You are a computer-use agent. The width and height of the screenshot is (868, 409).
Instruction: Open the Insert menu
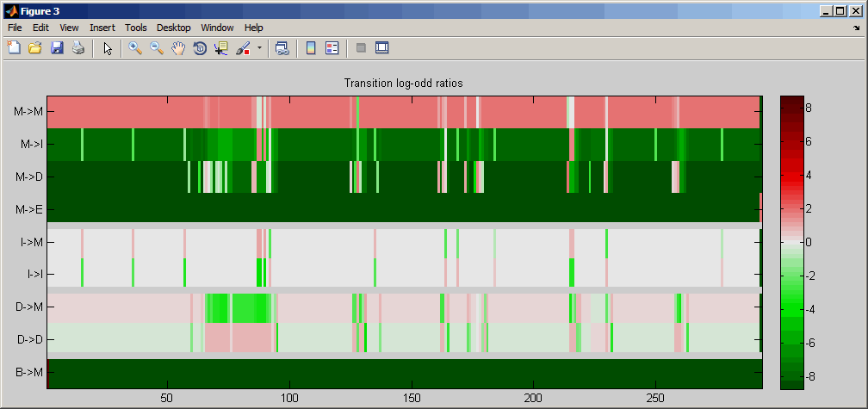[102, 28]
